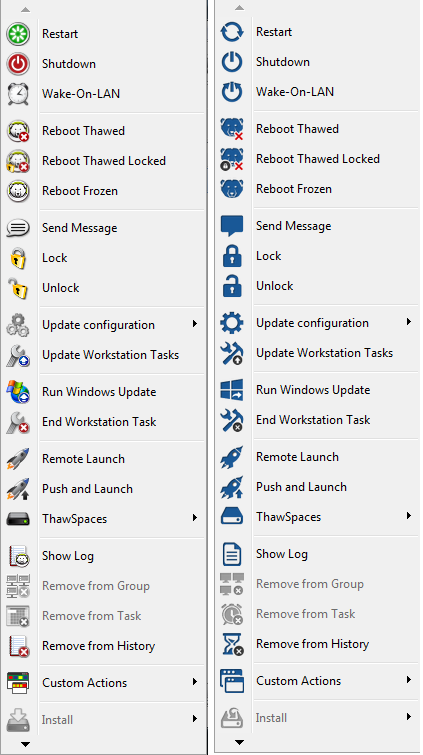Expand Update configuration submenu arrow in left menu
The image size is (423, 755).
[195, 324]
